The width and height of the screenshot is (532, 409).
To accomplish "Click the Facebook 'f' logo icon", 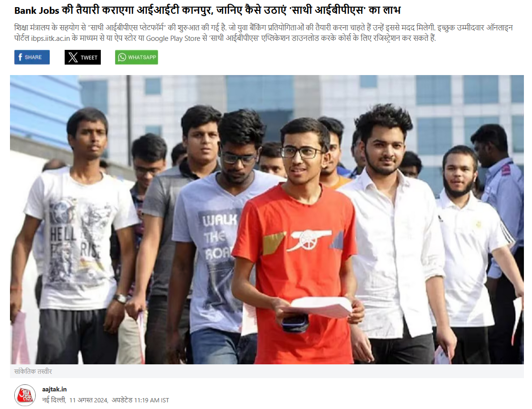I will tap(20, 57).
